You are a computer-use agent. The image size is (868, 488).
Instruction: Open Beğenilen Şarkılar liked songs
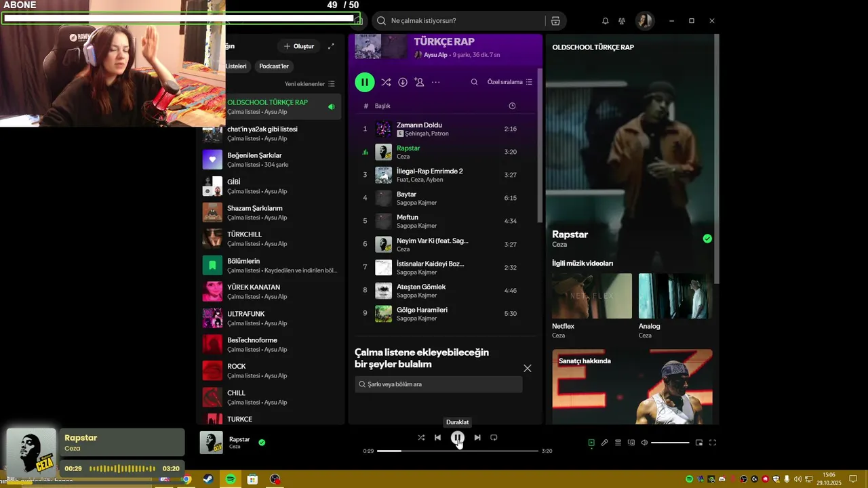pos(271,160)
